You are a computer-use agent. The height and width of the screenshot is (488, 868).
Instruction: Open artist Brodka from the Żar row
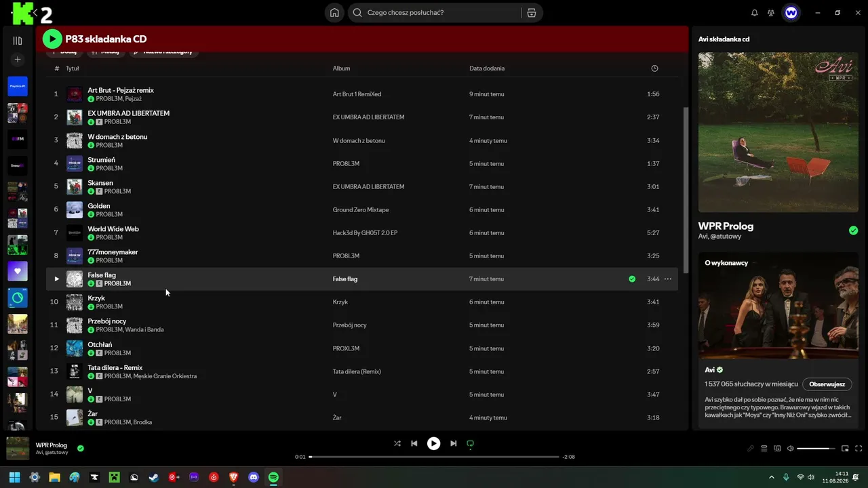click(x=142, y=422)
